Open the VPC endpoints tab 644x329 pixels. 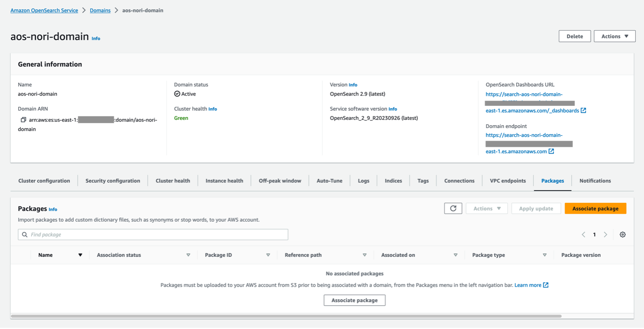508,181
